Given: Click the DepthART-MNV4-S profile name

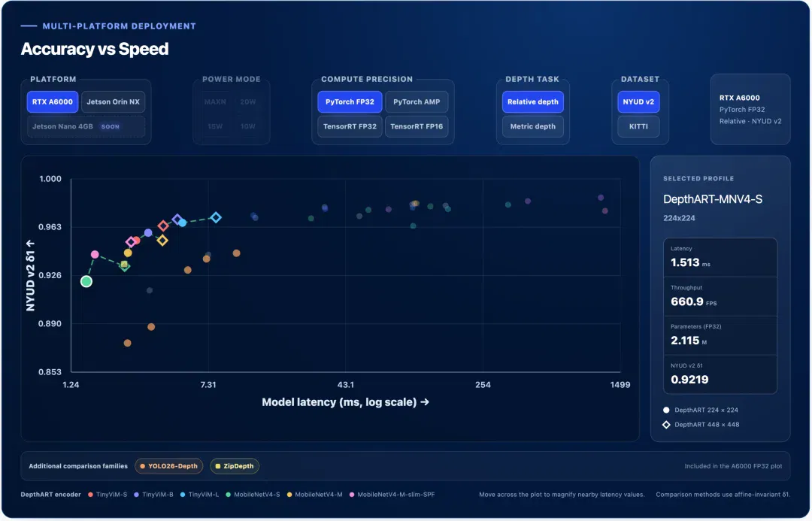Looking at the screenshot, I should pos(713,199).
